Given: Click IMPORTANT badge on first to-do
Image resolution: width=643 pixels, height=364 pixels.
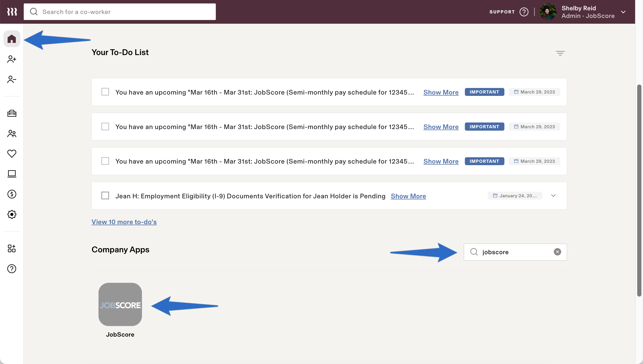Looking at the screenshot, I should coord(484,92).
